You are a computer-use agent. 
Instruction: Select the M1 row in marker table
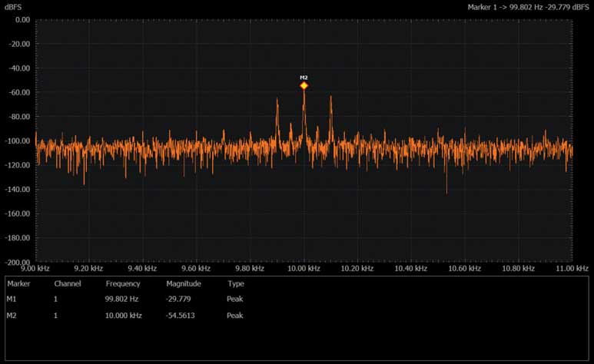pos(12,299)
